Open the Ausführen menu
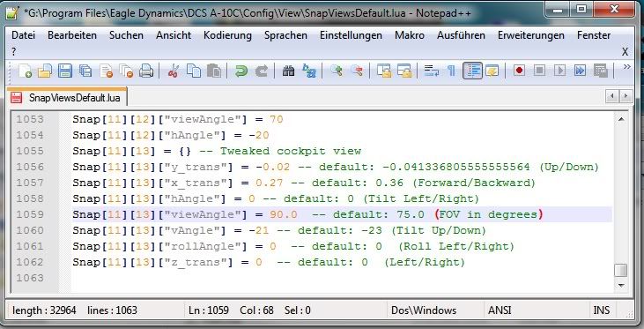The image size is (644, 329). [462, 35]
